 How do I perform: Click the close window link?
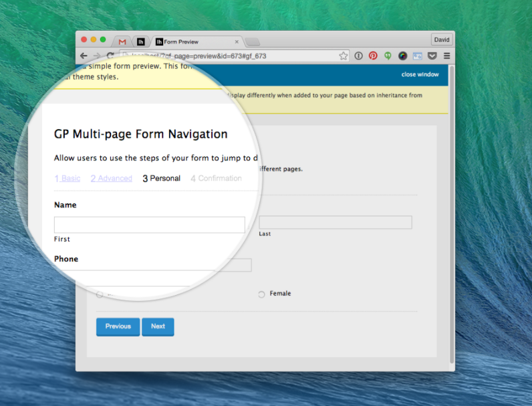point(420,74)
